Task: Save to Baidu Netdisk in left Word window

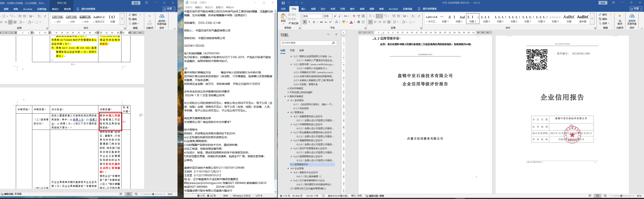Action: tap(162, 19)
